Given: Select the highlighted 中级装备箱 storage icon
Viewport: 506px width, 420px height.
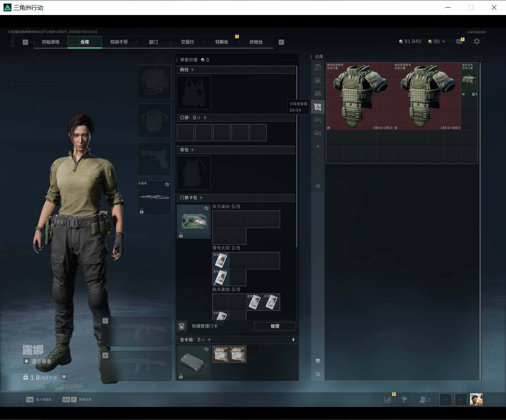Looking at the screenshot, I should tap(318, 107).
